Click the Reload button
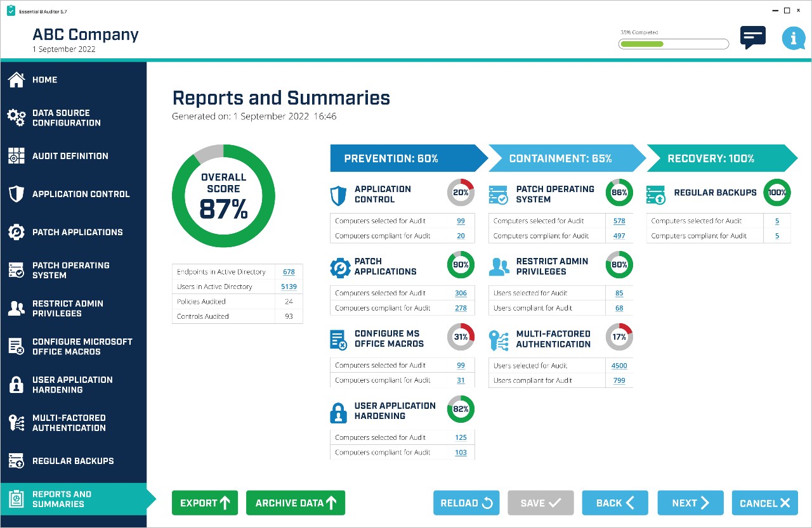The image size is (812, 528). [466, 503]
